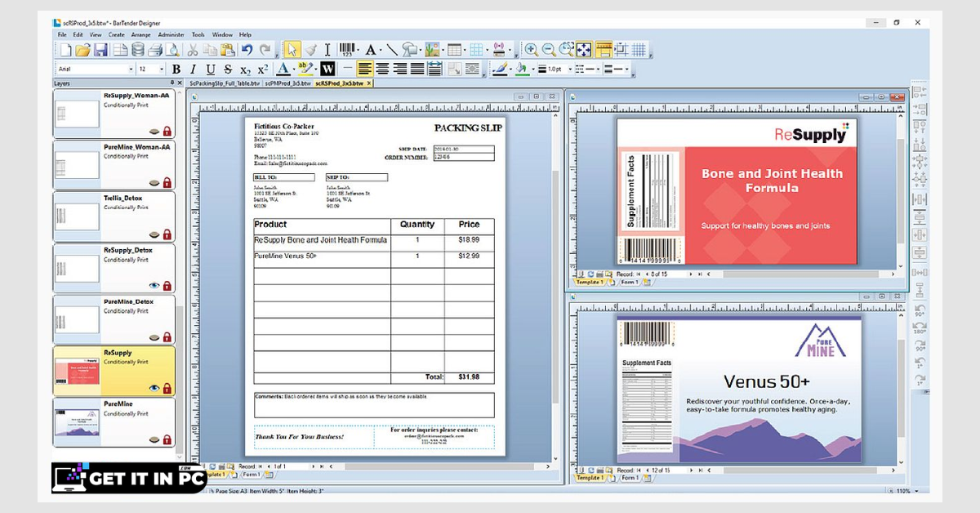The width and height of the screenshot is (980, 513).
Task: Toggle visibility eye of ReSupply layer
Action: tap(154, 389)
